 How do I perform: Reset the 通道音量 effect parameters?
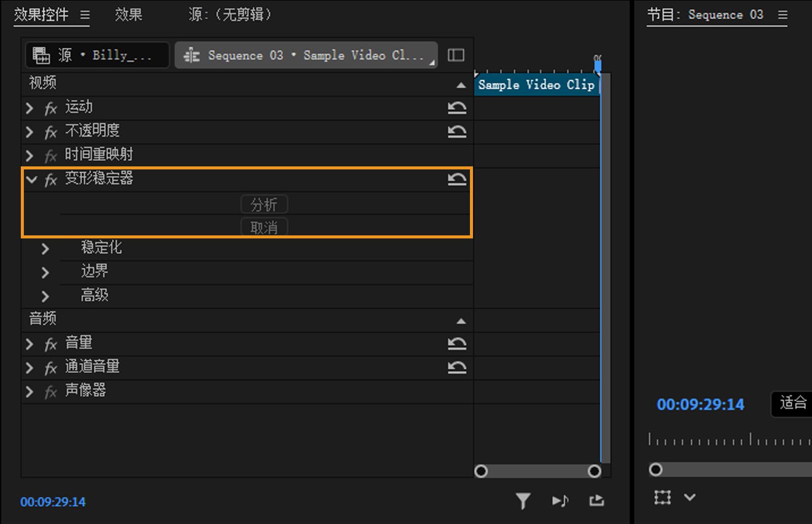(x=457, y=367)
